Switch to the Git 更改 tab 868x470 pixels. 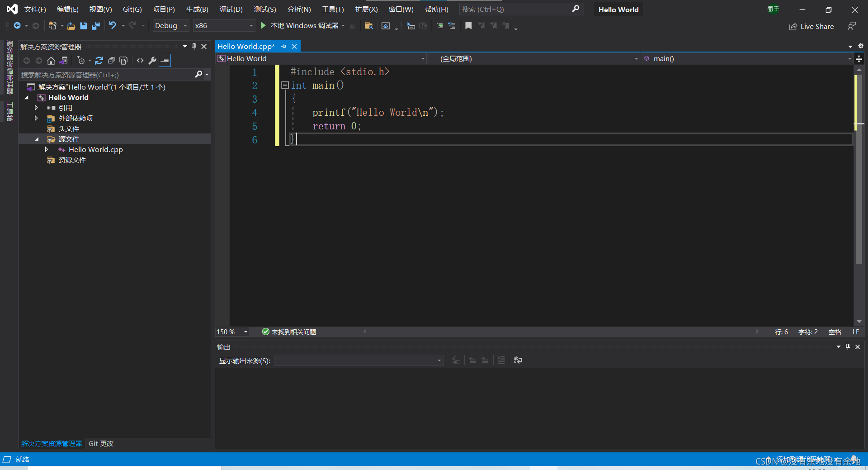101,443
